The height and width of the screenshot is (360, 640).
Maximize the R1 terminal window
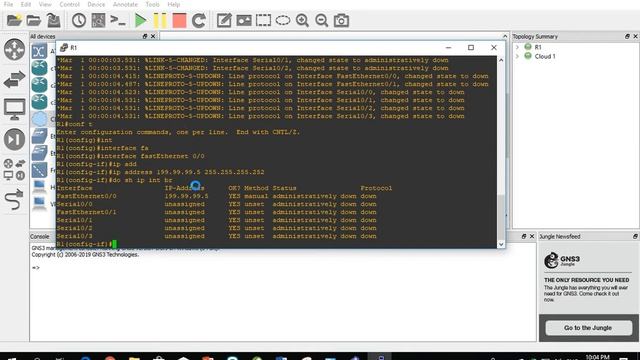pos(471,48)
